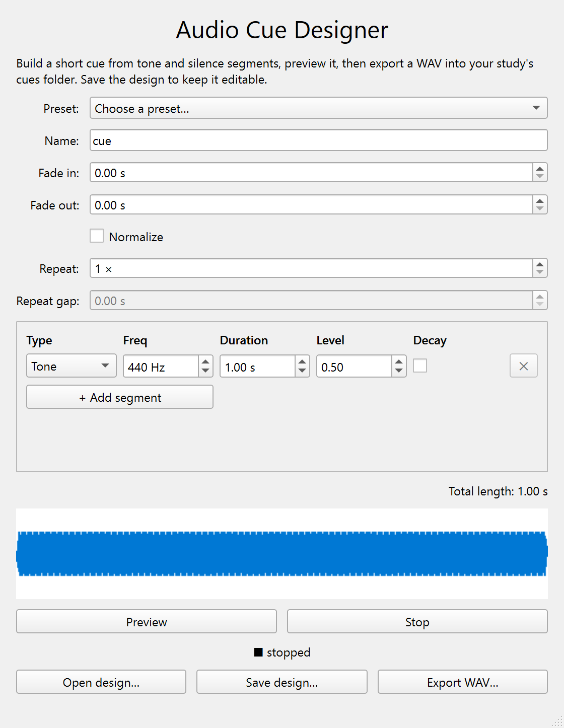Increase Repeat count with up arrow
This screenshot has height=728, width=564.
pyautogui.click(x=540, y=264)
